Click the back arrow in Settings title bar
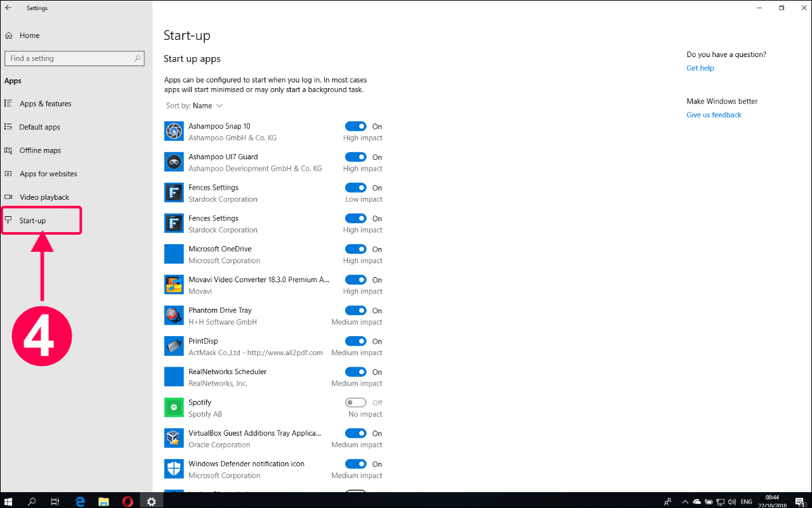This screenshot has width=812, height=508. coord(8,8)
